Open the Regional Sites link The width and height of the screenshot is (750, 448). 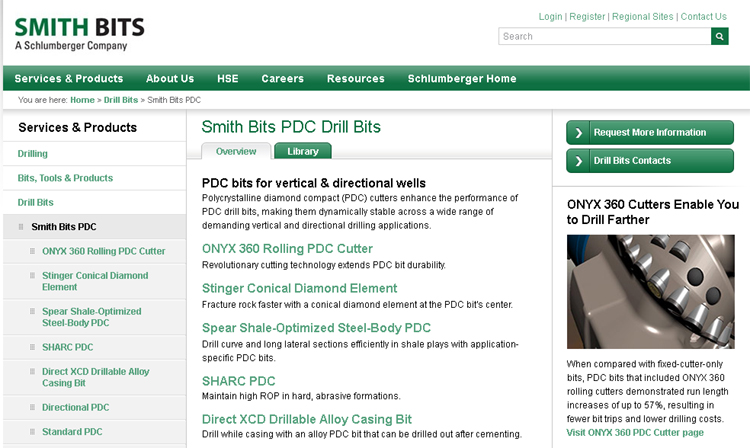(x=642, y=17)
